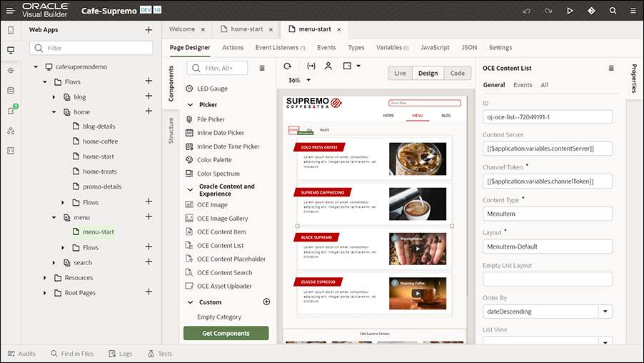Collapse top-level Flows folder

coord(45,81)
